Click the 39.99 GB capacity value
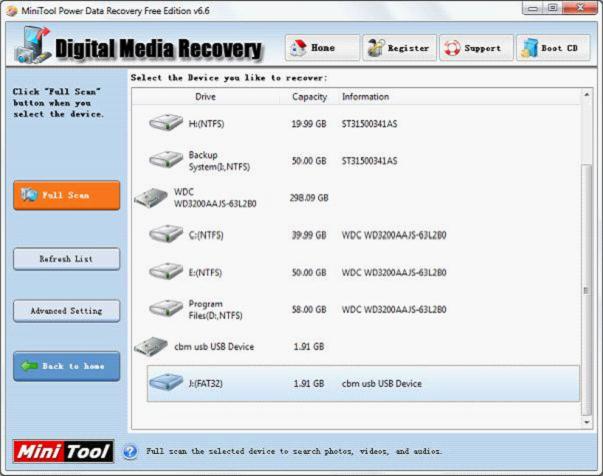 point(309,235)
